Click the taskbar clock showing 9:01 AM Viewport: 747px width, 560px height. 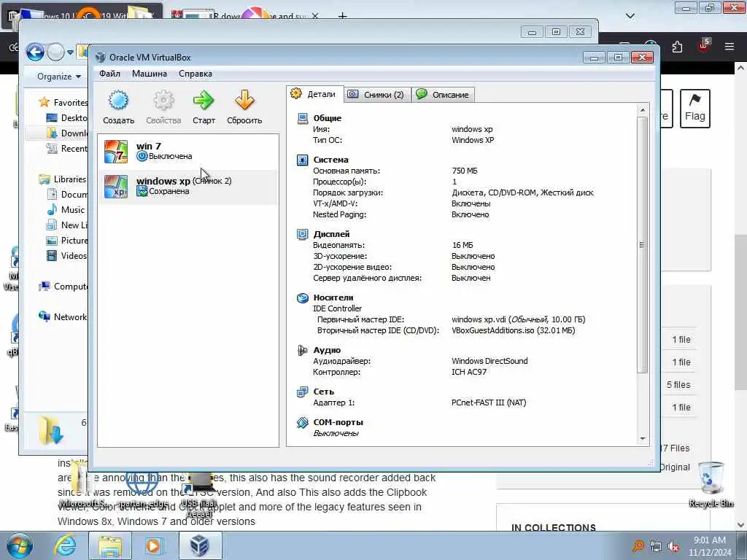[709, 546]
